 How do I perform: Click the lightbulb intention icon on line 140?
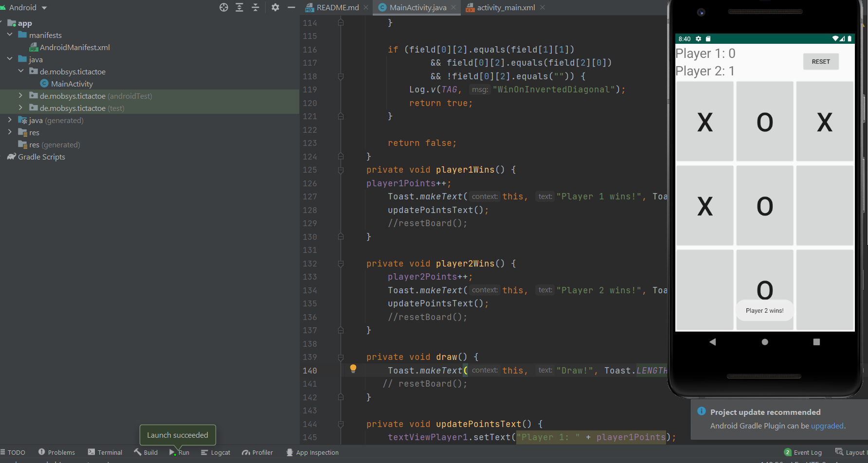pyautogui.click(x=353, y=369)
